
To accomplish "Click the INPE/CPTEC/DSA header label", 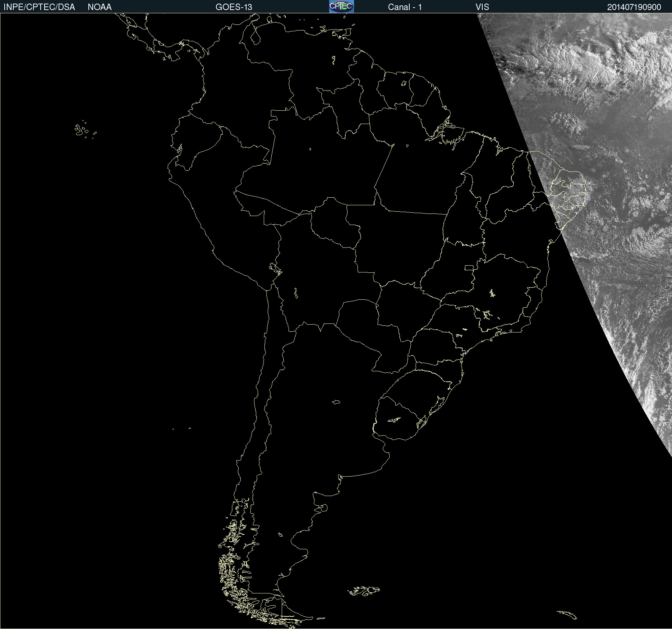I will (39, 7).
